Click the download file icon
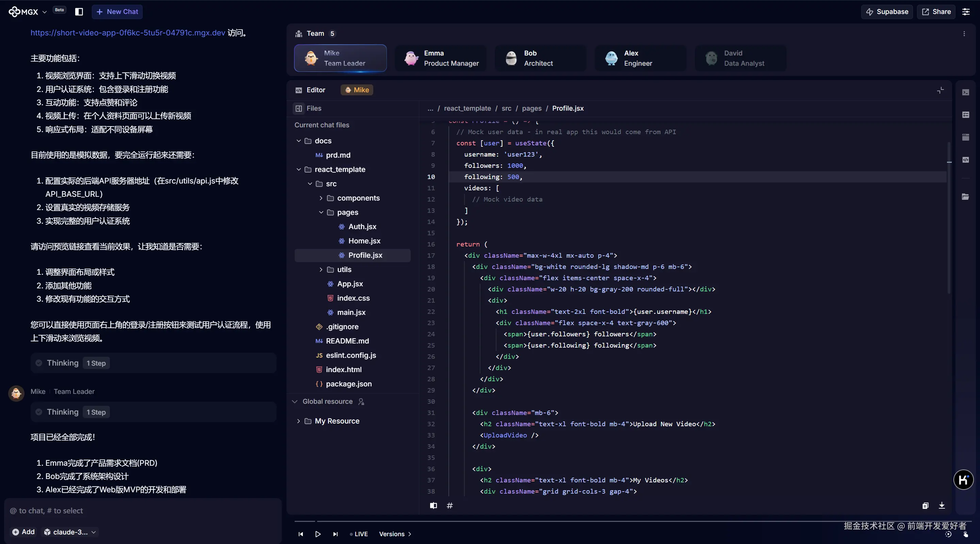Image resolution: width=980 pixels, height=544 pixels. point(942,506)
